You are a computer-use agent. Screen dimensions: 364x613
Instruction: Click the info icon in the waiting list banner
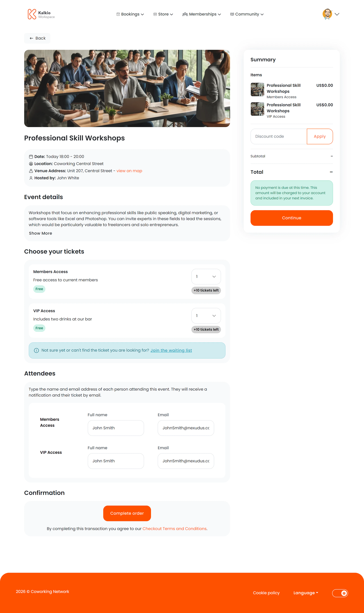(x=36, y=350)
